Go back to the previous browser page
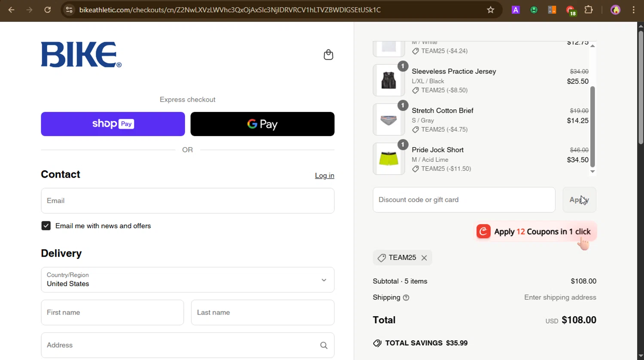This screenshot has height=360, width=644. 12,10
